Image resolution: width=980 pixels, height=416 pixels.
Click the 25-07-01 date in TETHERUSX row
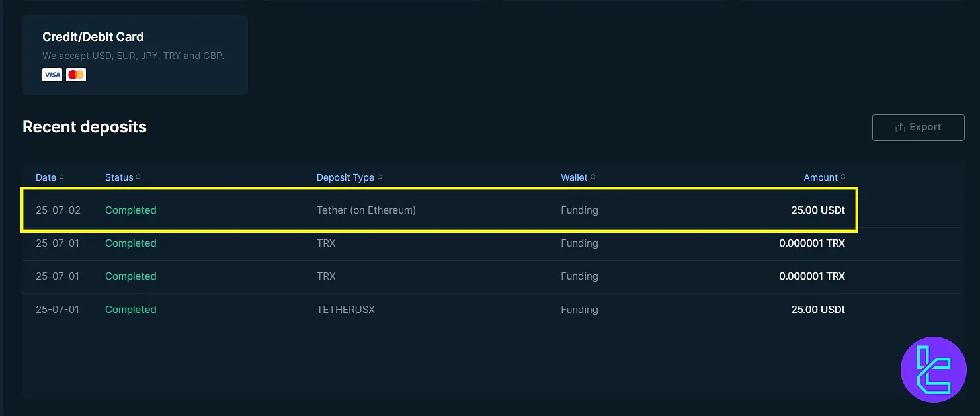58,310
